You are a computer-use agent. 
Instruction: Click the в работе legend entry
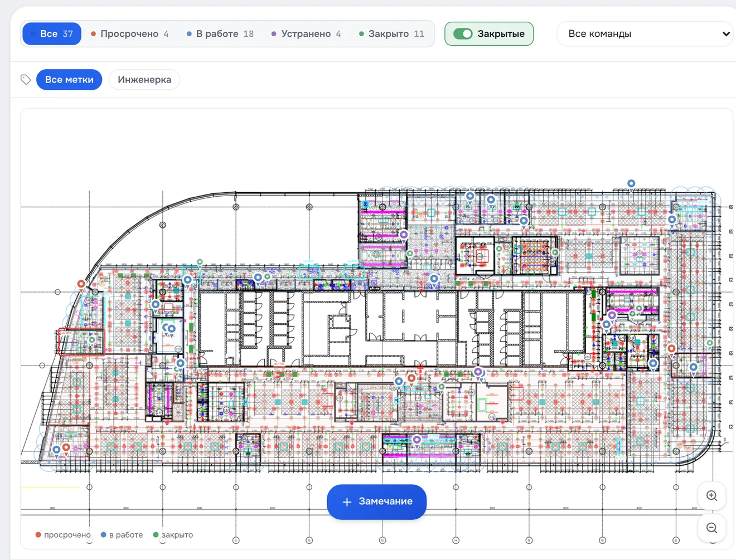pyautogui.click(x=122, y=535)
